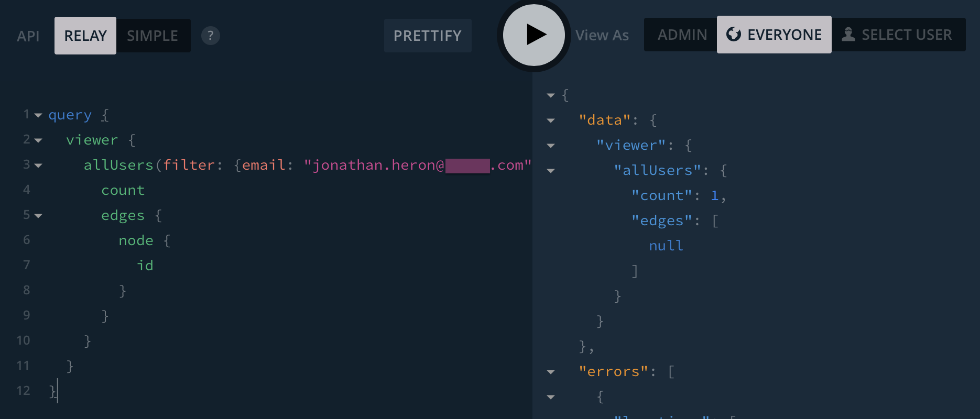Viewport: 980px width, 419px height.
Task: Collapse the "allUsers" result node
Action: (x=551, y=171)
